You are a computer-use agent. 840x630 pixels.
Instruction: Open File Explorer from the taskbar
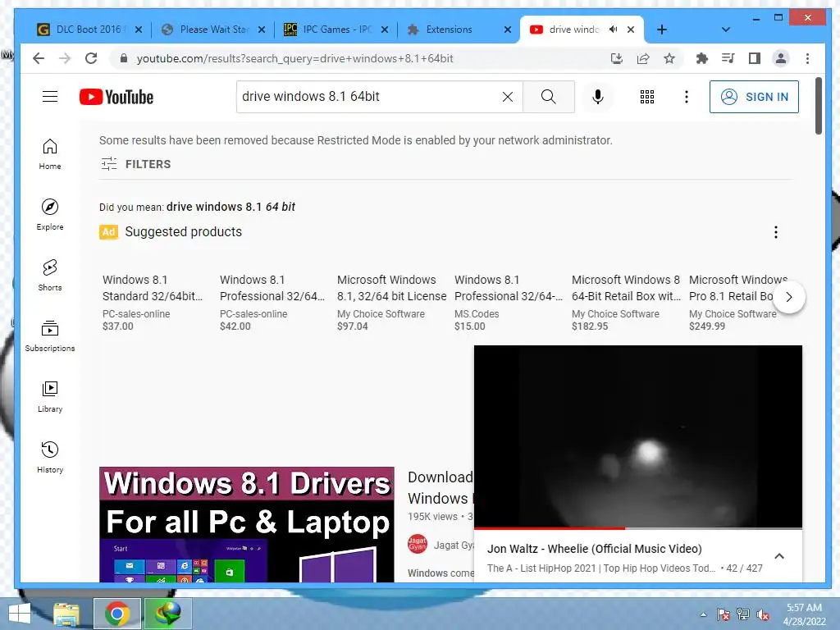pos(66,614)
